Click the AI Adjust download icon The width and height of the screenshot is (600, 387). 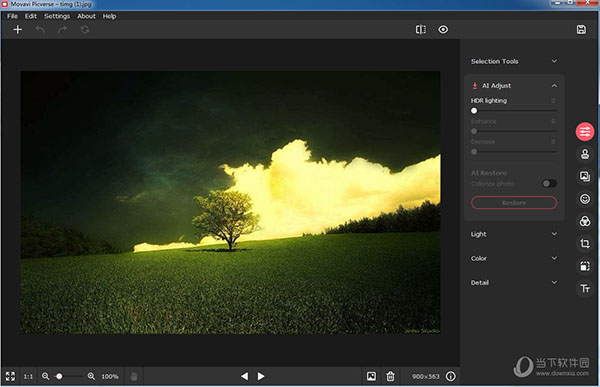tap(475, 86)
